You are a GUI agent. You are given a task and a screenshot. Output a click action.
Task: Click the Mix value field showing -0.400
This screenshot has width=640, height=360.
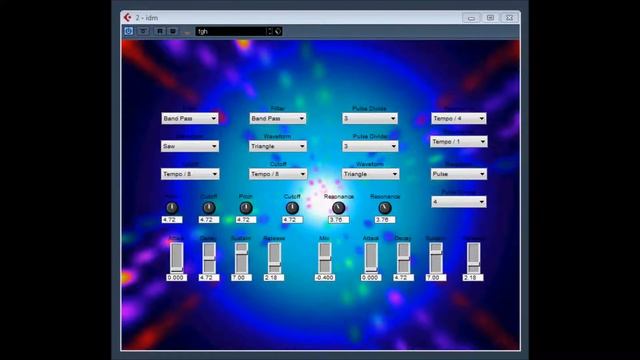coord(325,278)
